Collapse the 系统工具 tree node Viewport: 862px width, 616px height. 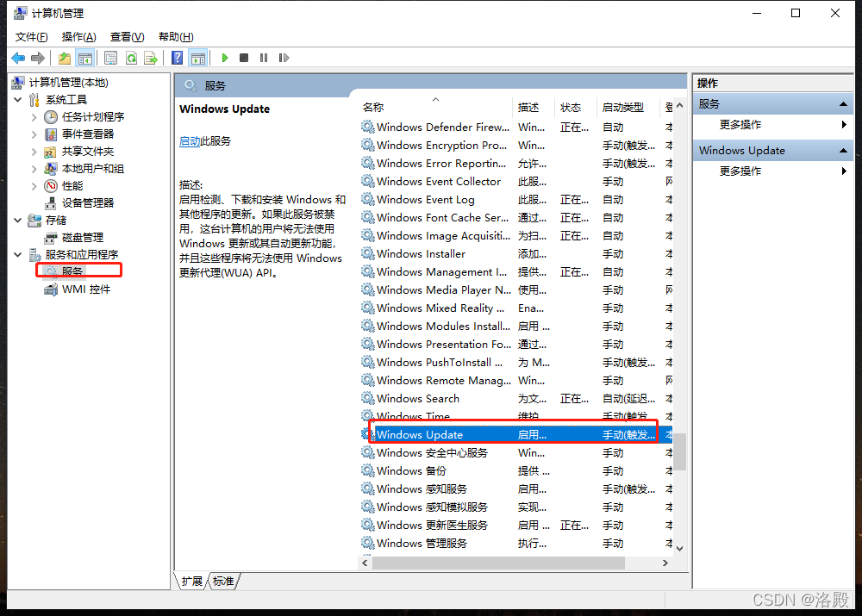click(18, 100)
